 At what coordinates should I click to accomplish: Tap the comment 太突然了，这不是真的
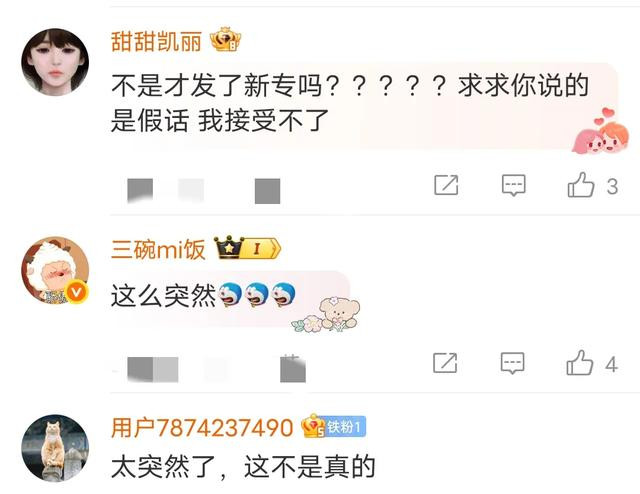243,467
